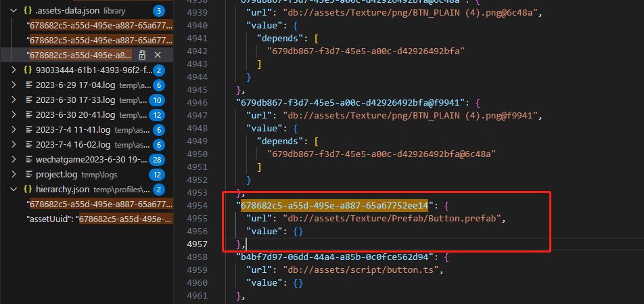Expand the project.log results chevron

coord(14,175)
